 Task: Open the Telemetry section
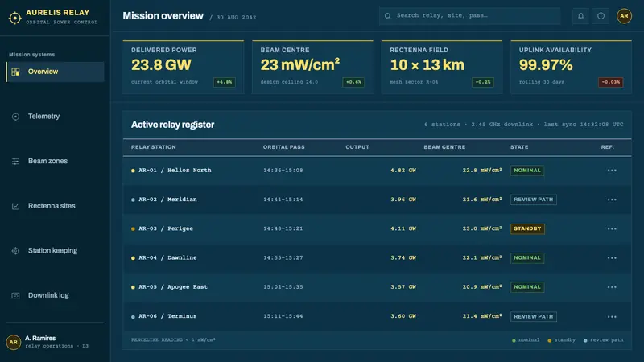tap(55, 117)
